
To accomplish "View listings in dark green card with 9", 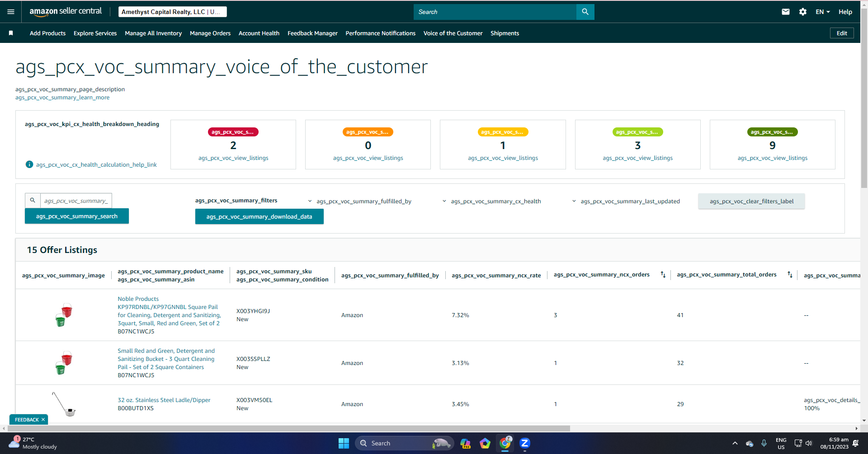I will [772, 158].
